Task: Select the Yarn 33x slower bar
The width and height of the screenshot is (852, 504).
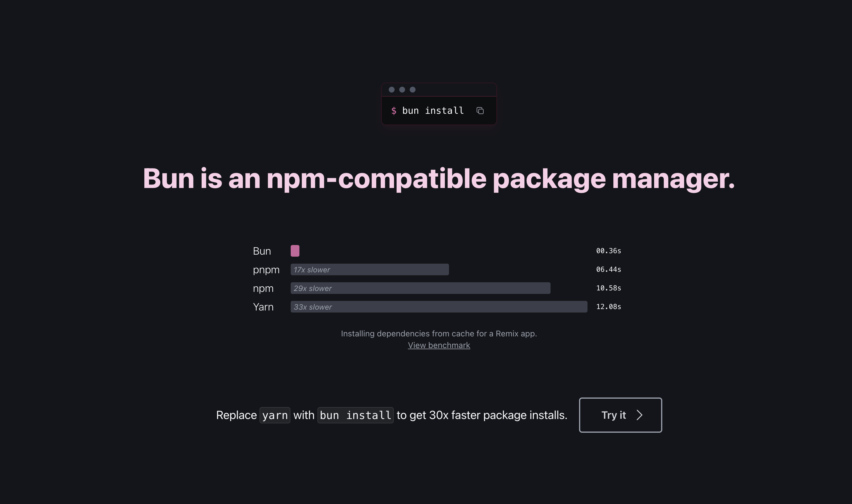Action: (x=439, y=307)
